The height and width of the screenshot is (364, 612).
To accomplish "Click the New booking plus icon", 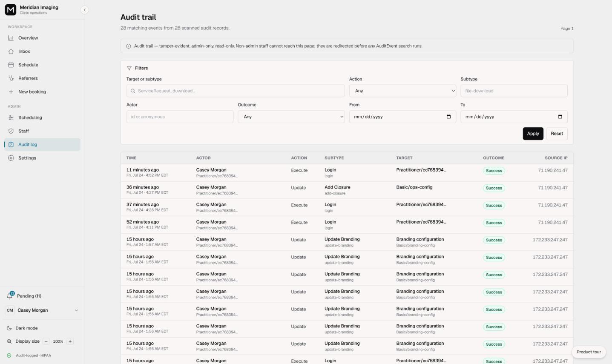I will [x=11, y=92].
